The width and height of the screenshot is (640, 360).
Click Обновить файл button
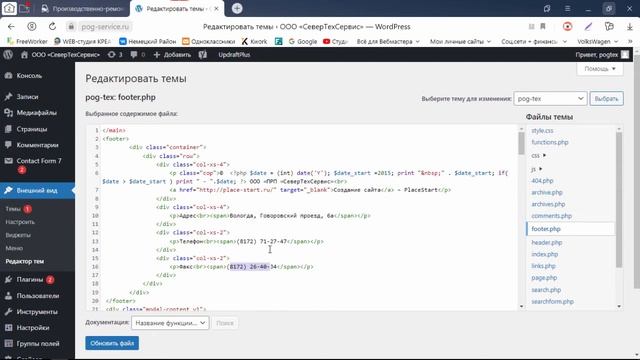[x=112, y=343]
